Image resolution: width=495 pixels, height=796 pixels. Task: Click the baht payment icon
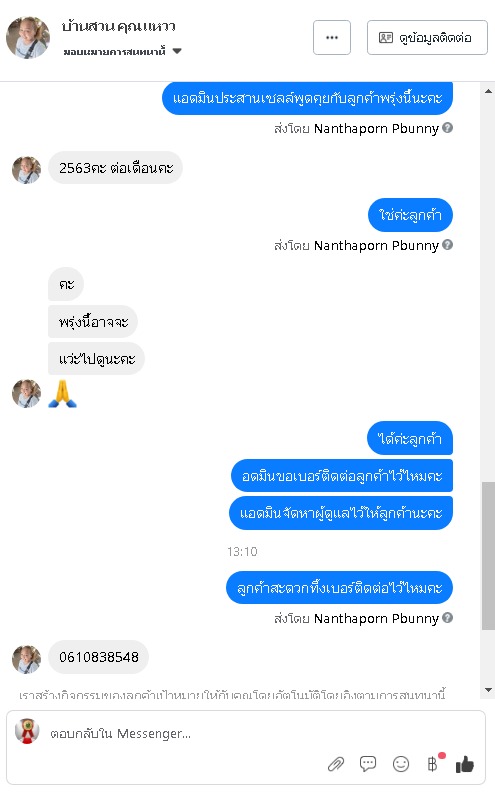click(433, 763)
